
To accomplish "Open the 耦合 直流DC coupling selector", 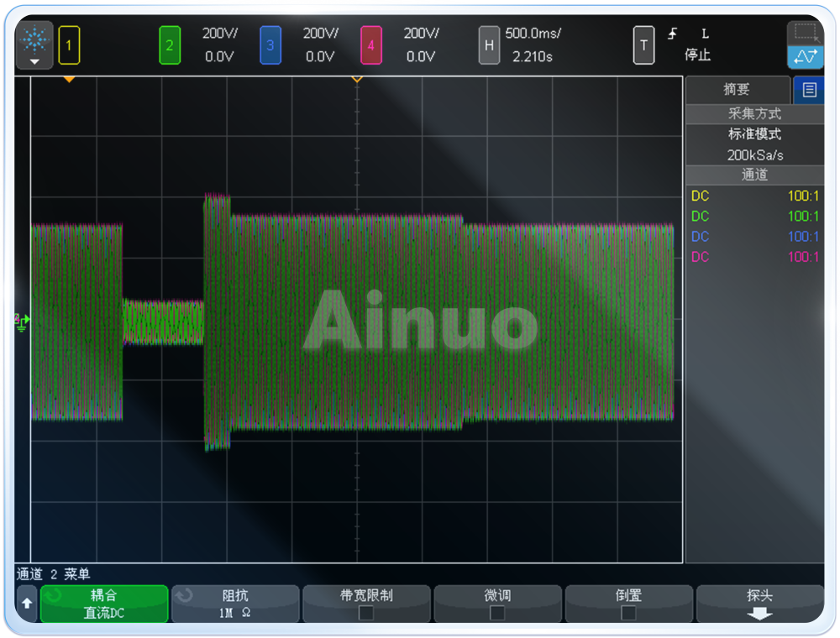I will pyautogui.click(x=104, y=604).
